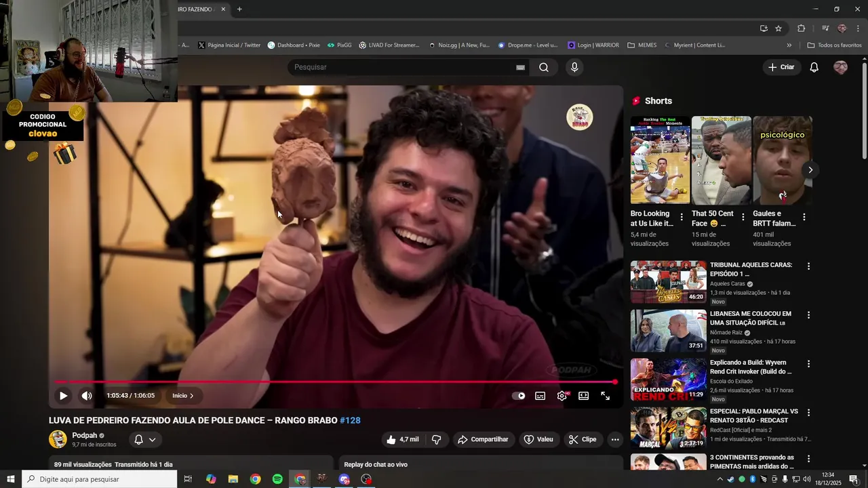Open the YouTube account avatar menu
This screenshot has height=488, width=868.
coord(840,67)
